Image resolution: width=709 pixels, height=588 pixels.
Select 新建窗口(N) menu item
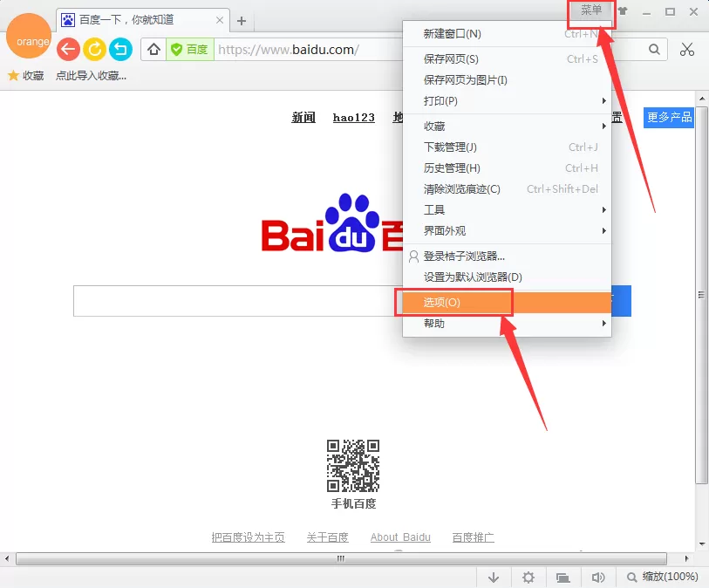pos(507,34)
